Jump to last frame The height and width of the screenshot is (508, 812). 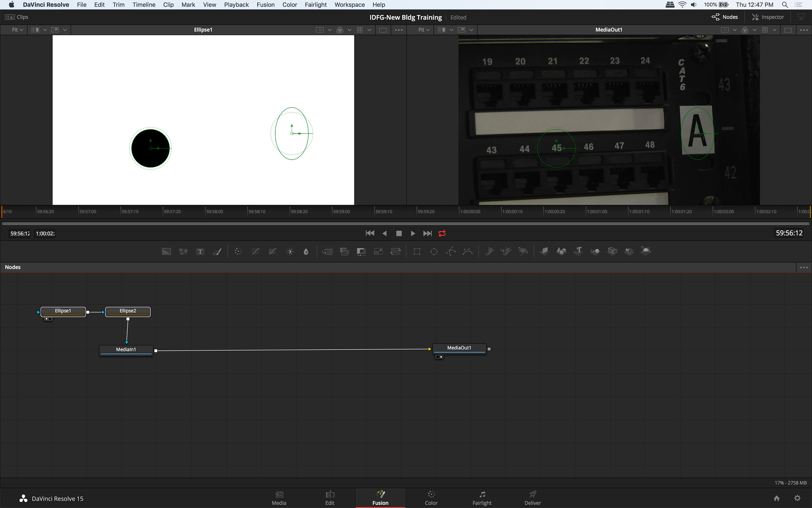point(427,233)
